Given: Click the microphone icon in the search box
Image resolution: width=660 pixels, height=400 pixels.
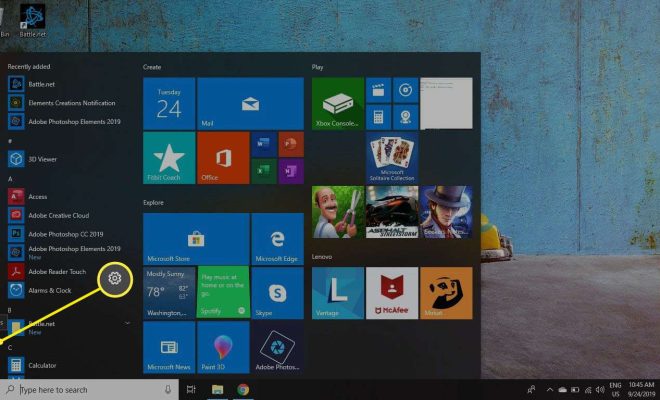Looking at the screenshot, I should tap(168, 390).
